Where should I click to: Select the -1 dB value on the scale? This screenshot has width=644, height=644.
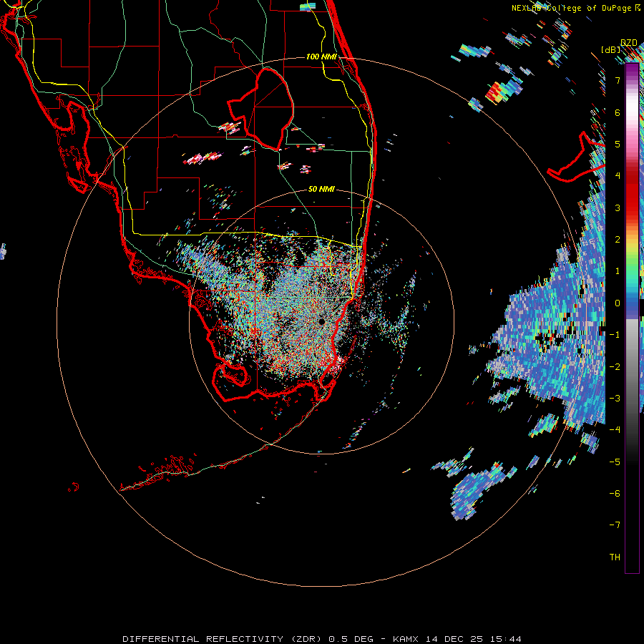click(615, 335)
